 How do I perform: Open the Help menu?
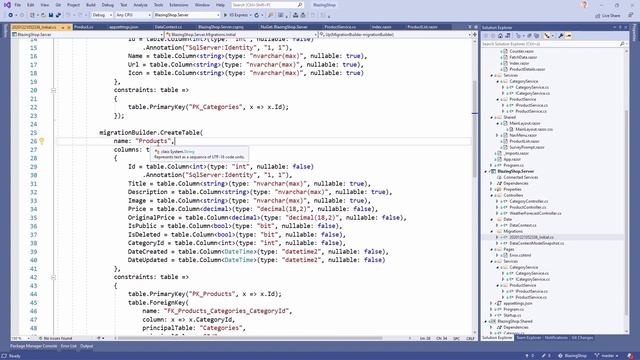pyautogui.click(x=220, y=5)
